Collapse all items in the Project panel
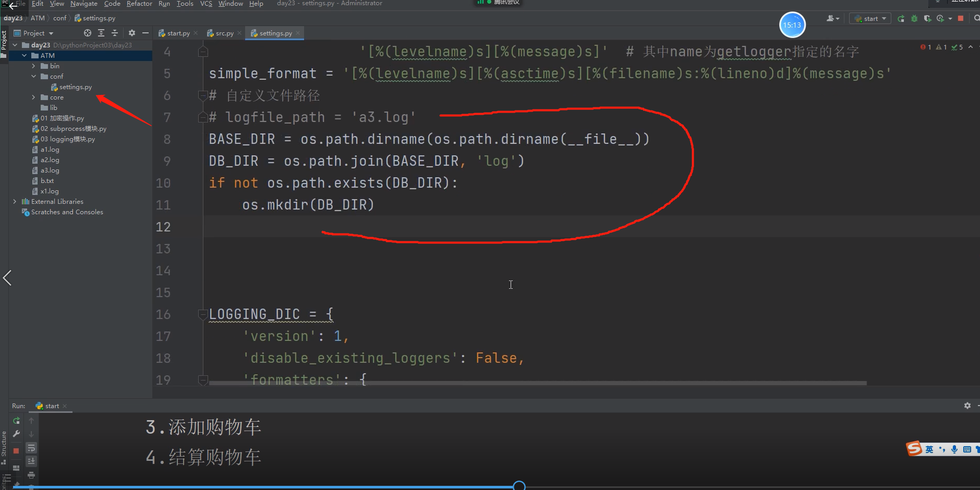This screenshot has width=980, height=490. point(115,33)
